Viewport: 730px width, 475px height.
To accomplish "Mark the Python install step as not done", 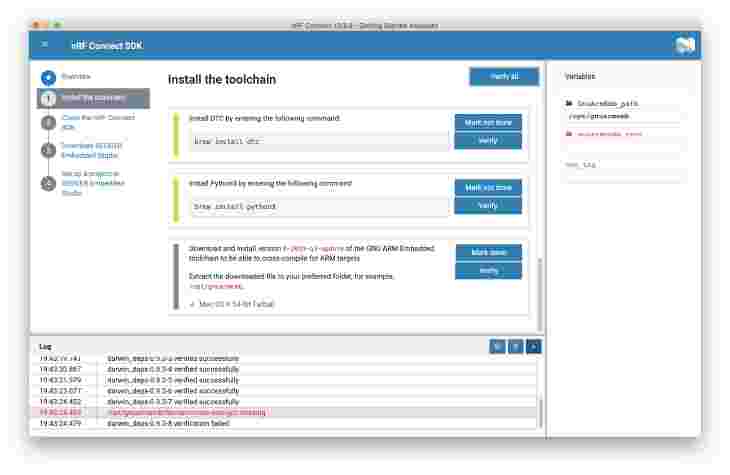I will click(x=488, y=188).
